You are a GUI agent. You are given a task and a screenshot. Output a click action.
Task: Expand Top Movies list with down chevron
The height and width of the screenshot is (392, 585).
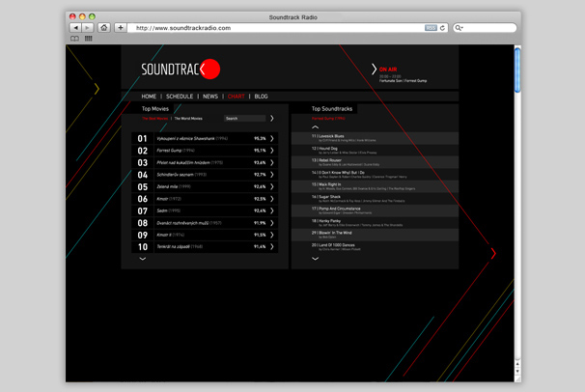(143, 259)
